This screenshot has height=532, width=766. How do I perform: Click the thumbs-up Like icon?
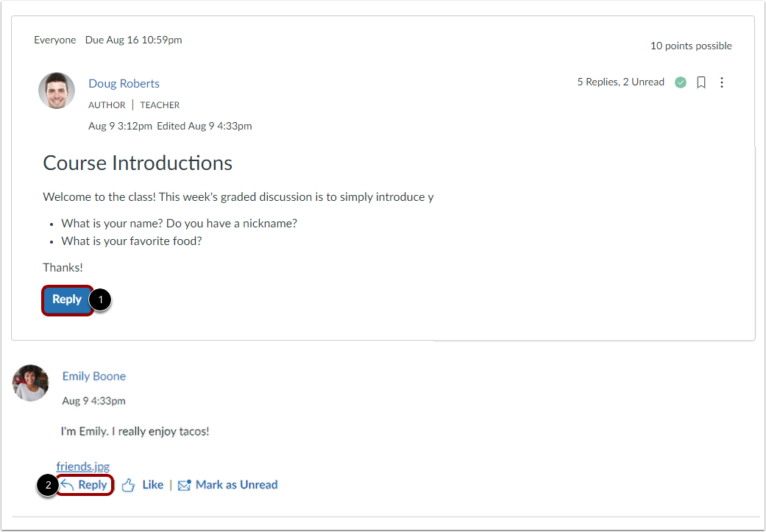[129, 486]
